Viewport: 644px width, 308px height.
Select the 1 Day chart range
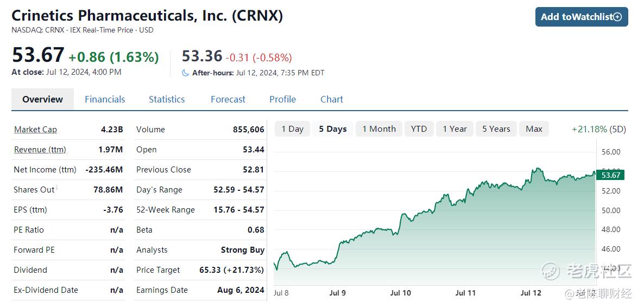coord(293,129)
